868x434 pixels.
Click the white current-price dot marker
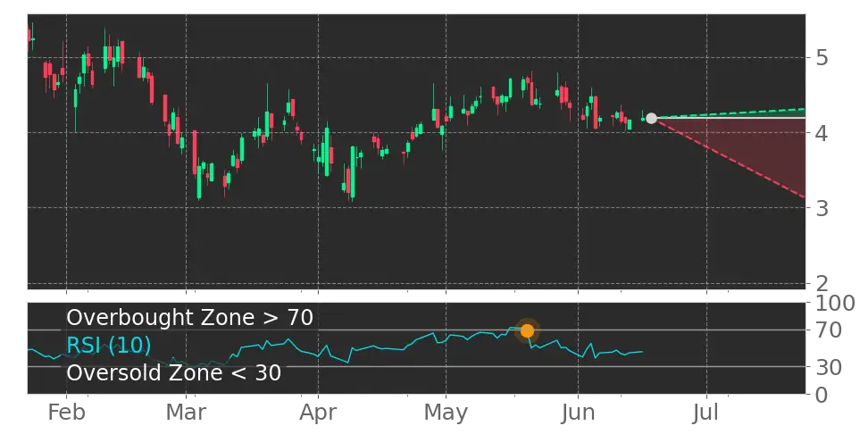click(x=652, y=118)
